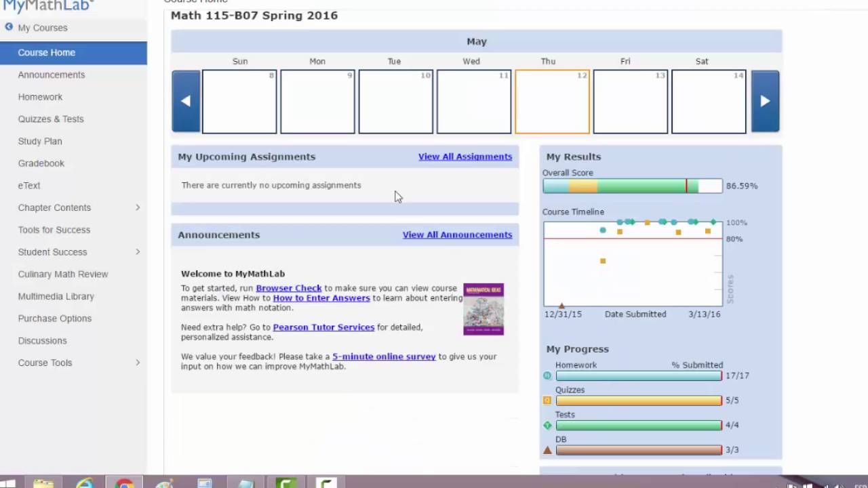Click the Homework progress icon
The width and height of the screenshot is (868, 488).
point(547,375)
